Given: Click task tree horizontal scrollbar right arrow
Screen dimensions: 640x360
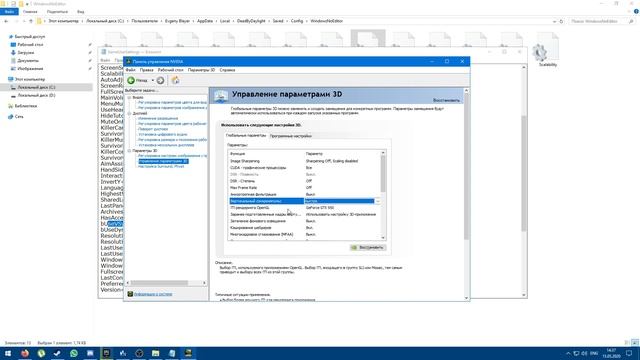Looking at the screenshot, I should pos(204,283).
